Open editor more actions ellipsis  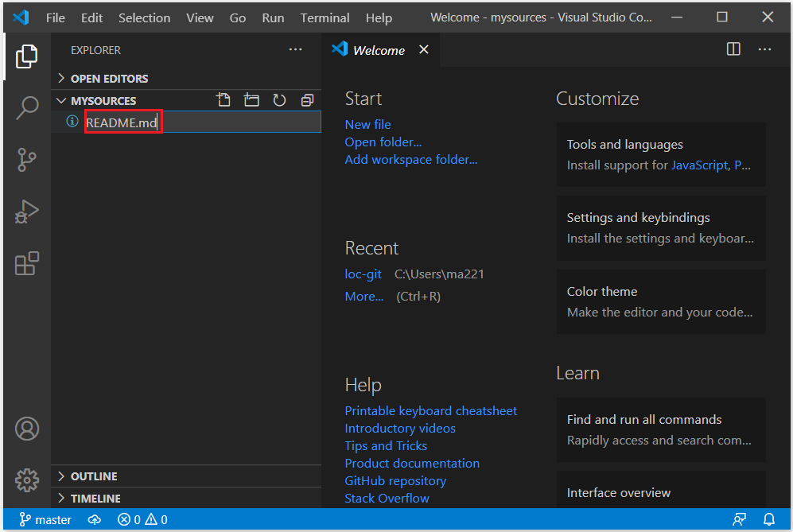point(764,49)
